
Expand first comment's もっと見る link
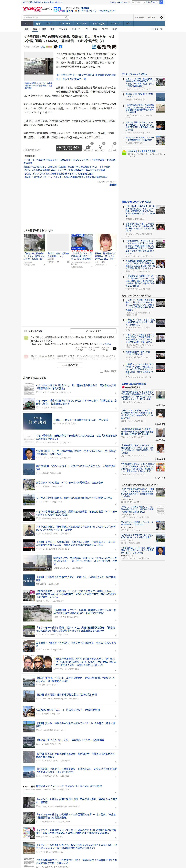[106, 344]
